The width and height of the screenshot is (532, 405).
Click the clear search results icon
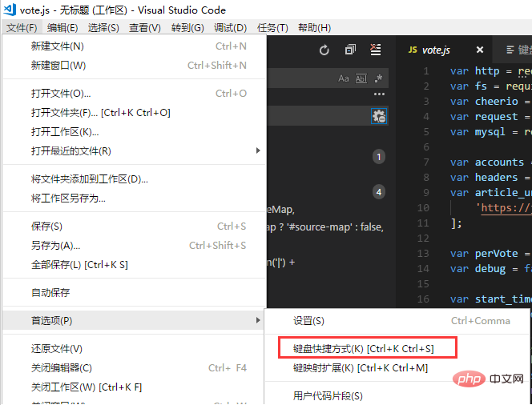coord(375,50)
